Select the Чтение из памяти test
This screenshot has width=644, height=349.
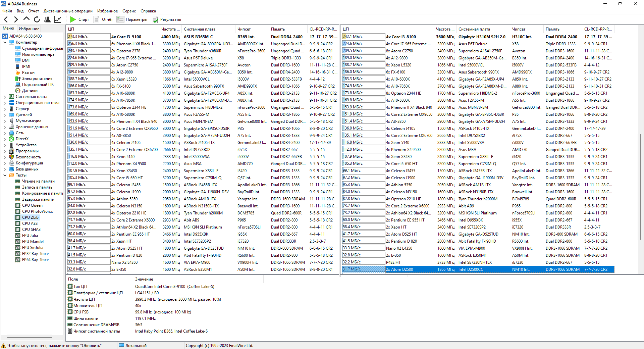coord(35,181)
